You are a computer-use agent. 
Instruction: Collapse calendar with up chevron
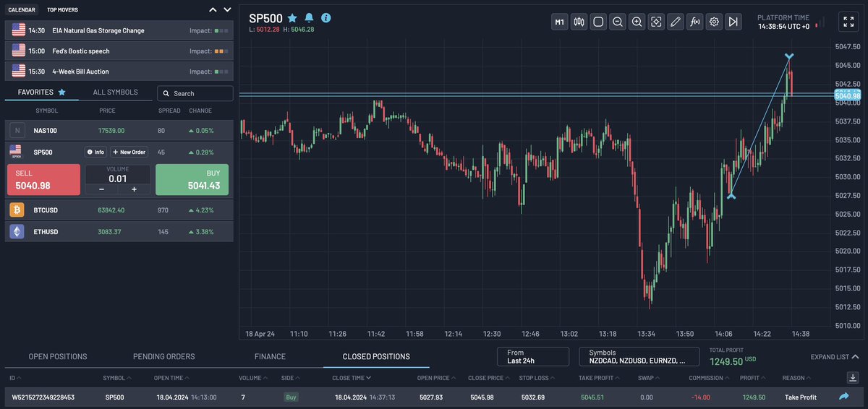click(x=213, y=10)
